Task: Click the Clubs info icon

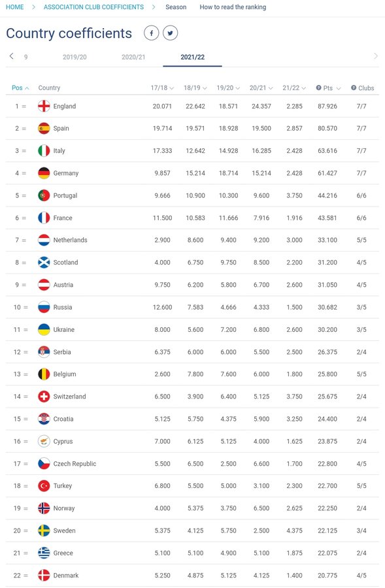Action: click(354, 88)
